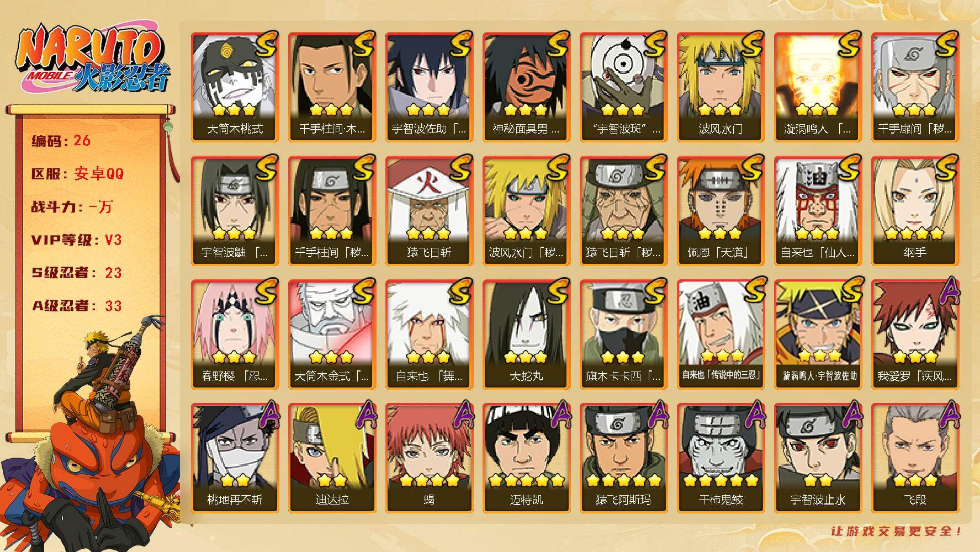The image size is (980, 552).
Task: Select the 大筒木桃式 ninja card
Action: point(235,87)
